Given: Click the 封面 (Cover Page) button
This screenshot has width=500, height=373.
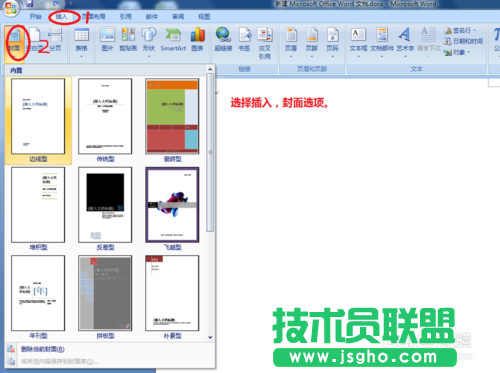Looking at the screenshot, I should (14, 43).
